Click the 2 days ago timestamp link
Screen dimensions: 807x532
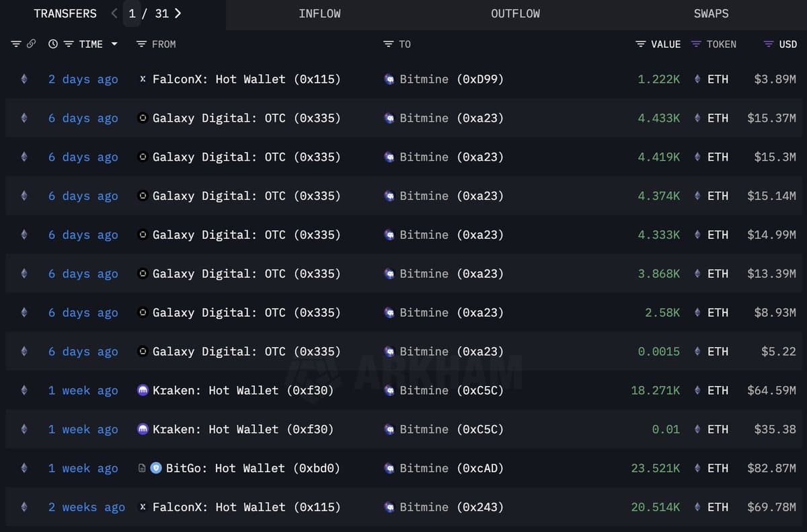[x=83, y=79]
